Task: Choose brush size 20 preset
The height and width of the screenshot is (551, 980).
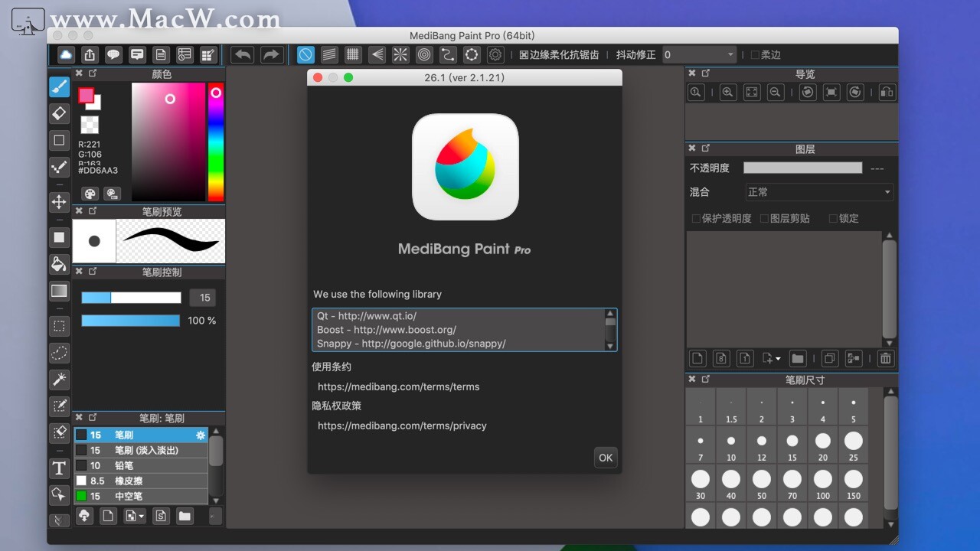Action: tap(823, 445)
